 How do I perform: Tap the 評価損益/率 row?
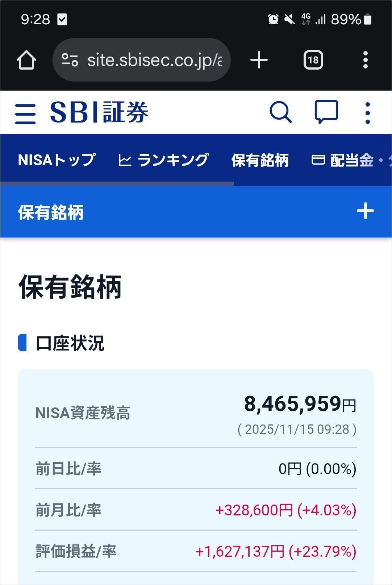pyautogui.click(x=196, y=551)
